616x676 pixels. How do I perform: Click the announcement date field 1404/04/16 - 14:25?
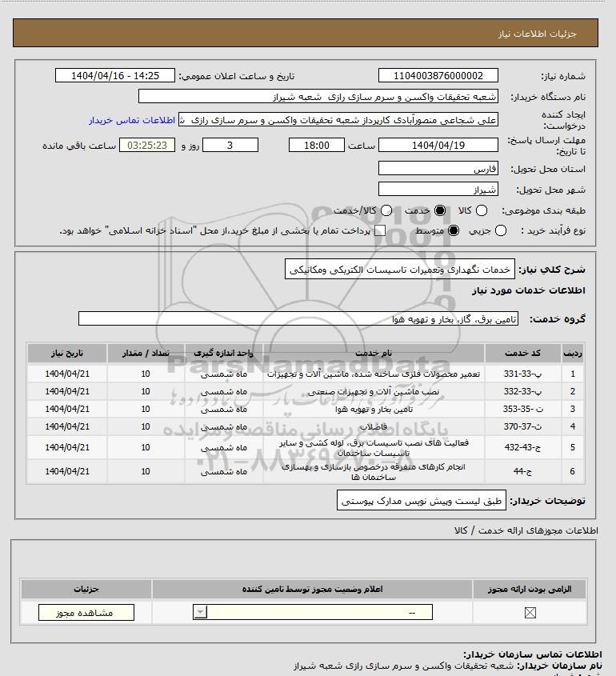pos(115,75)
